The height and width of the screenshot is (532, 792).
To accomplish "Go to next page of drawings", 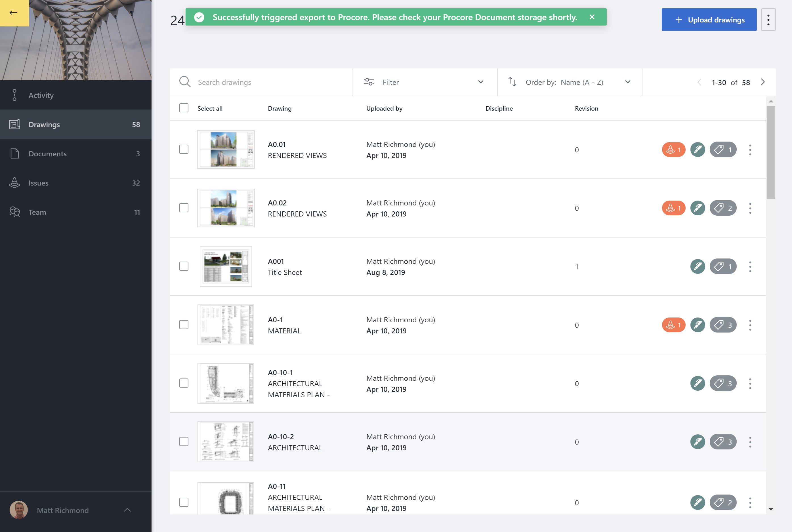I will pos(762,82).
